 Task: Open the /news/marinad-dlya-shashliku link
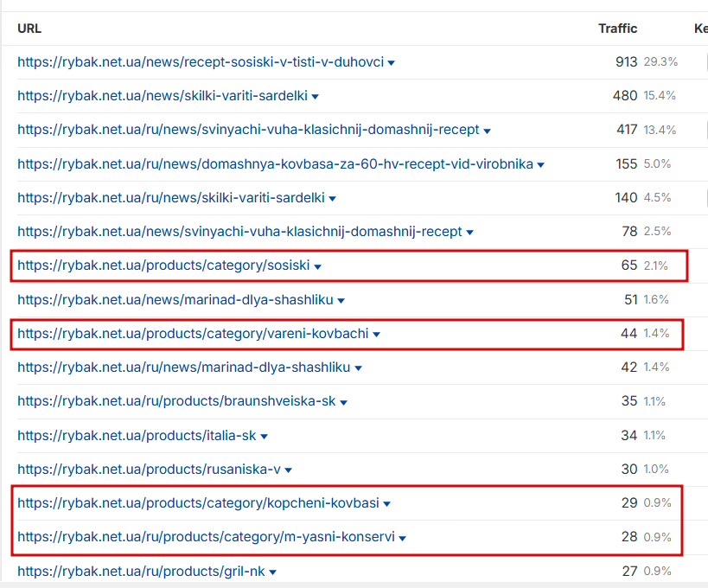(x=175, y=300)
